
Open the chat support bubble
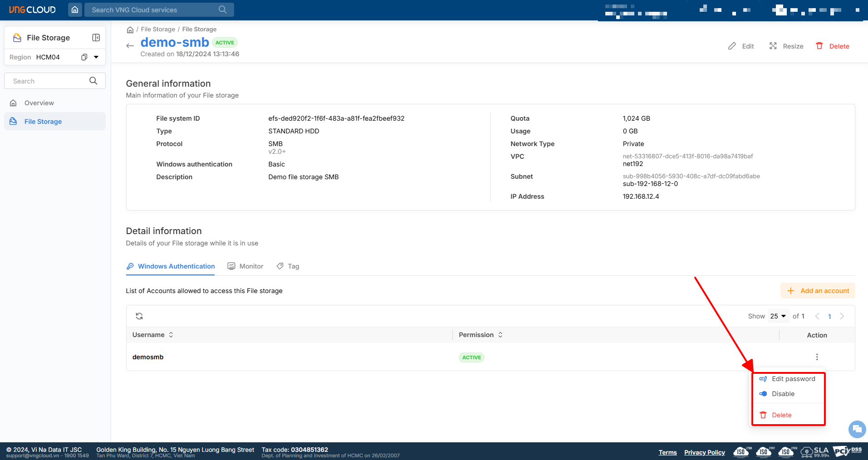857,429
